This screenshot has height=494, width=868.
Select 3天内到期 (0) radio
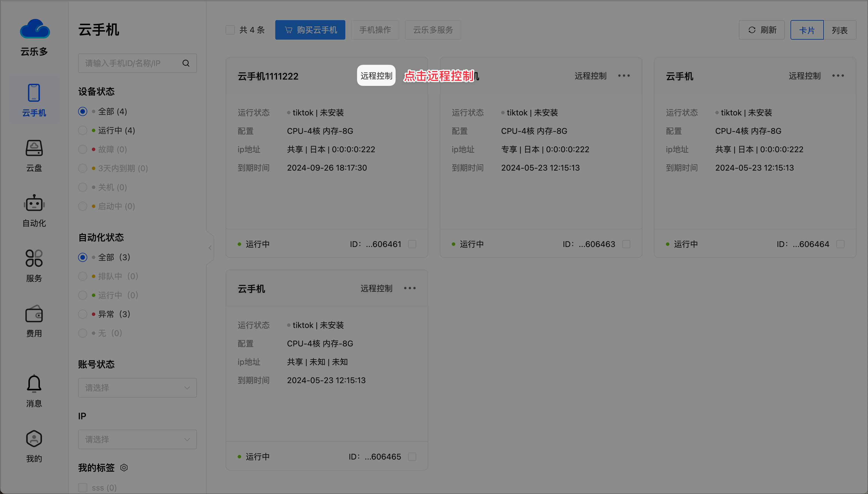click(x=83, y=168)
